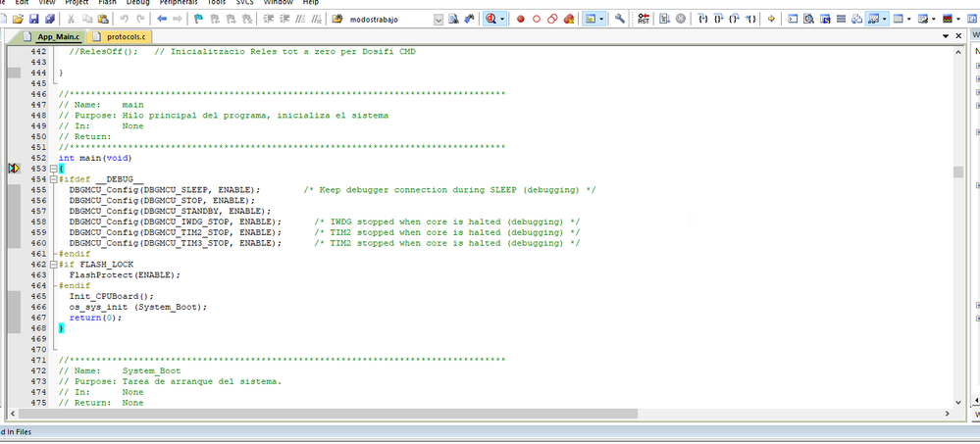Click the 'FlashProtect(ENABLE);' code line
Screen dimensions: 980x444
tap(125, 274)
